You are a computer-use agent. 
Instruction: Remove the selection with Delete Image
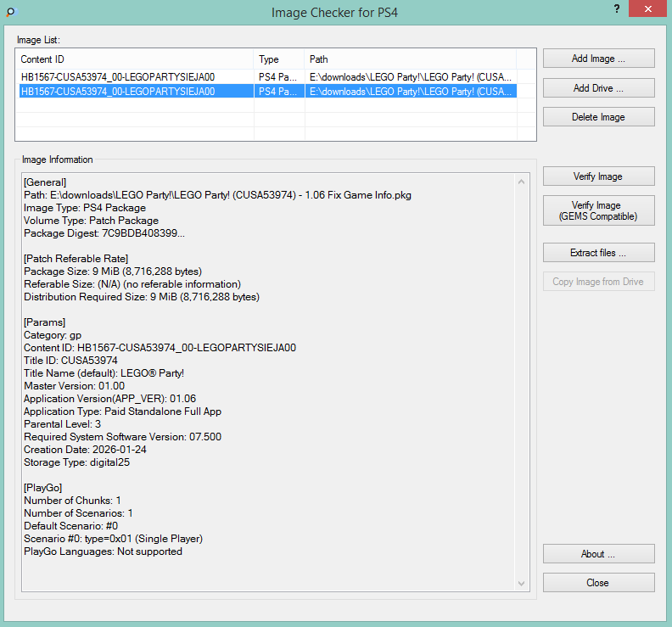pos(598,117)
